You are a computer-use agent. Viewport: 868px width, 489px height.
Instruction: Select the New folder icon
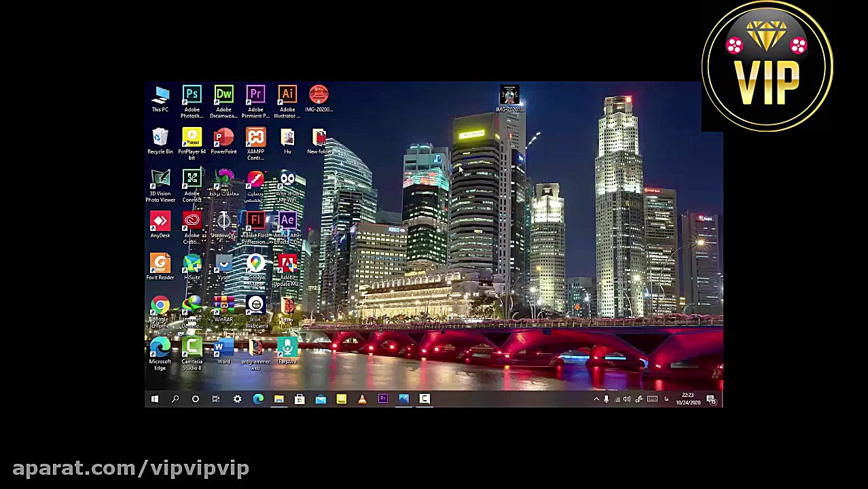pos(319,141)
